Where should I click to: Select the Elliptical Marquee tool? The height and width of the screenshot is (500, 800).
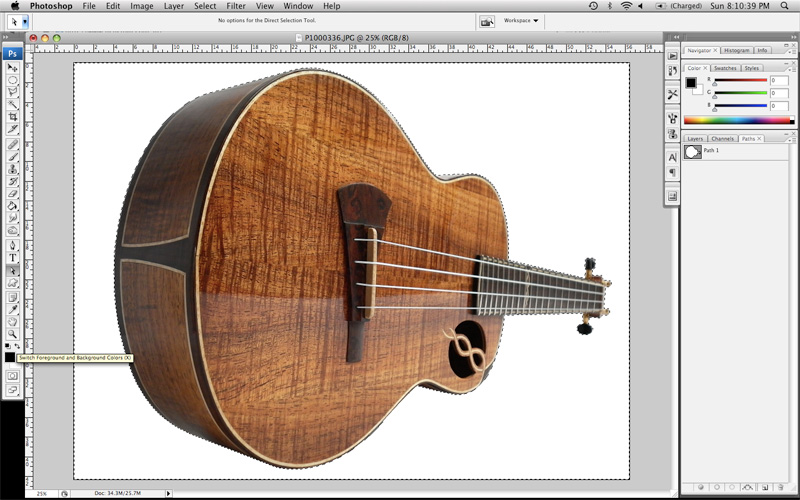click(12, 80)
